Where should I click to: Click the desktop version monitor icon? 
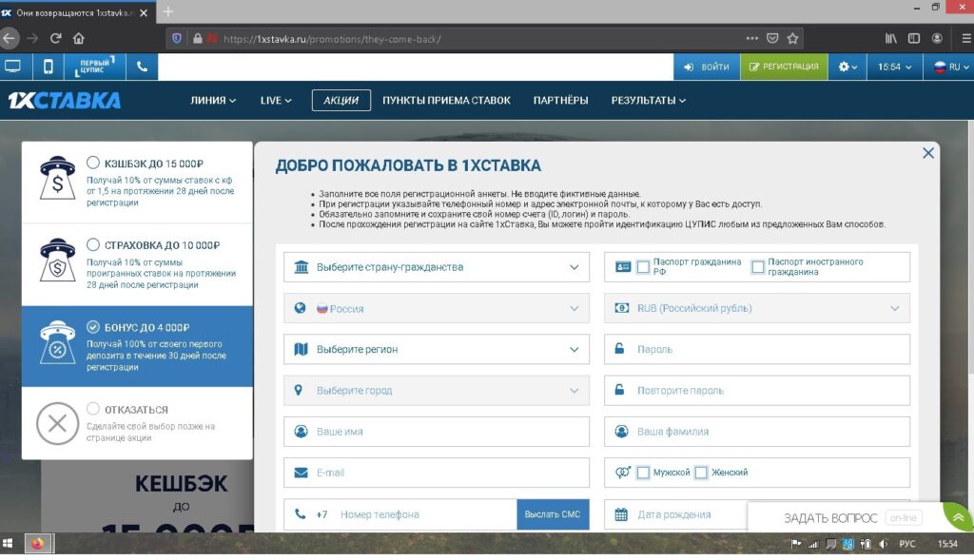(x=13, y=67)
